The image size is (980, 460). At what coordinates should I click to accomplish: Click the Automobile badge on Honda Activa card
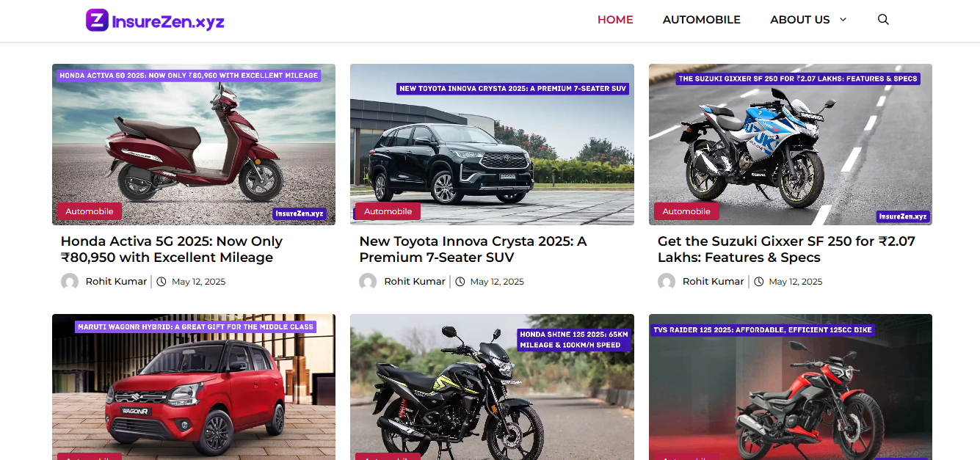tap(90, 211)
